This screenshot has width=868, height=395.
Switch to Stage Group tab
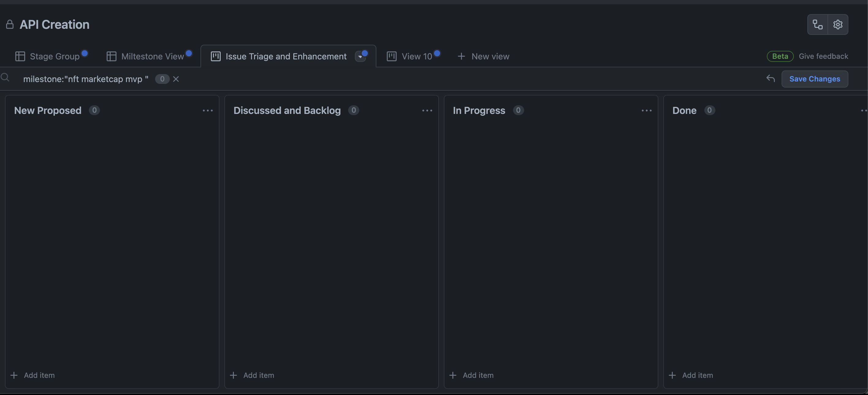click(x=55, y=57)
